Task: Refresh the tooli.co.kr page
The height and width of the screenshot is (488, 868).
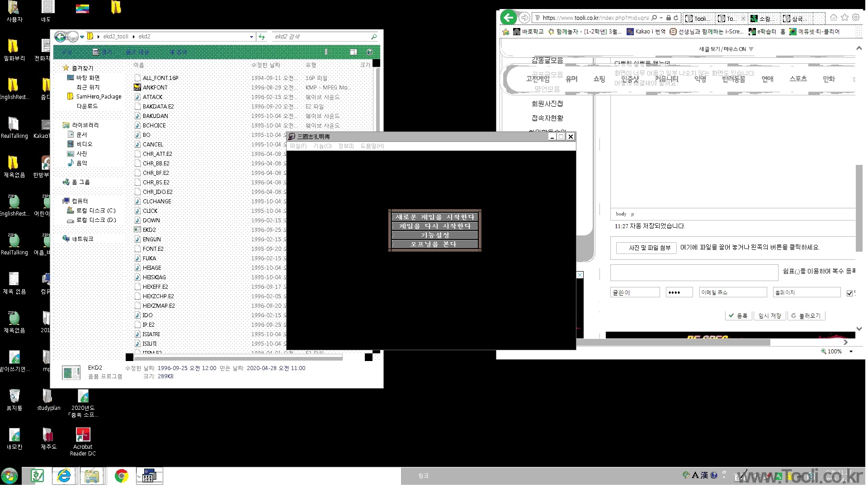Action: point(676,18)
